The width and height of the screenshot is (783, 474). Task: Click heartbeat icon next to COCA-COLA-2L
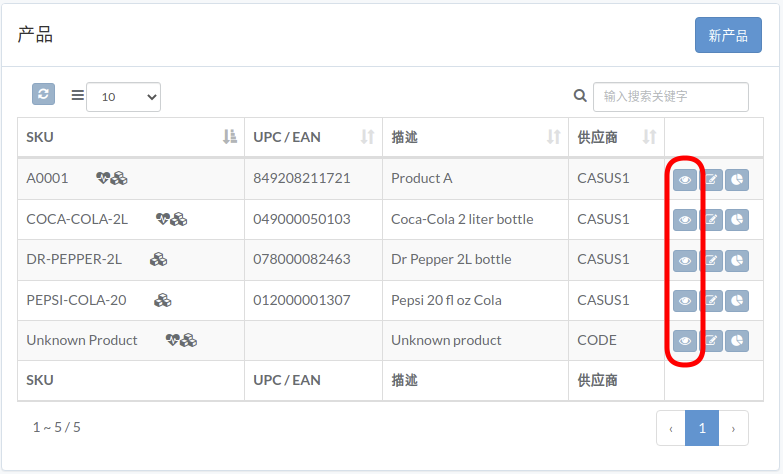pos(163,219)
